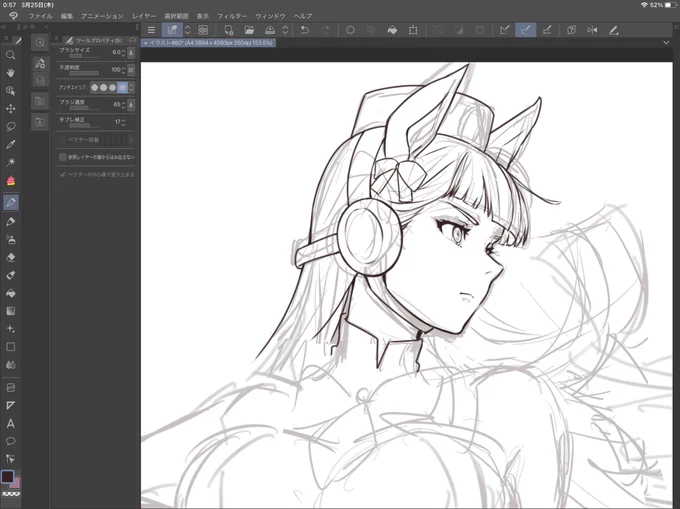Select the Eyedropper tool
This screenshot has width=680, height=509.
click(11, 144)
